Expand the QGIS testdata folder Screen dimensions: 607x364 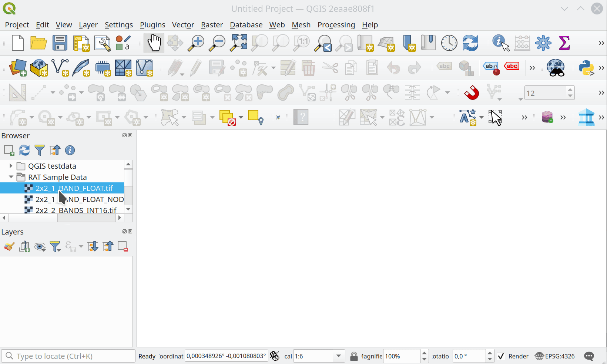point(11,166)
